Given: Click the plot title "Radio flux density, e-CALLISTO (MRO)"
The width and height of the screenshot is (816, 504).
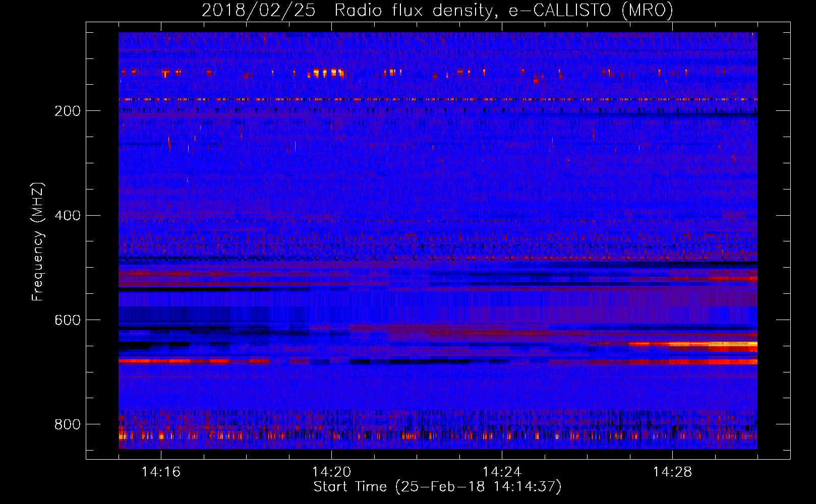Looking at the screenshot, I should [x=503, y=10].
